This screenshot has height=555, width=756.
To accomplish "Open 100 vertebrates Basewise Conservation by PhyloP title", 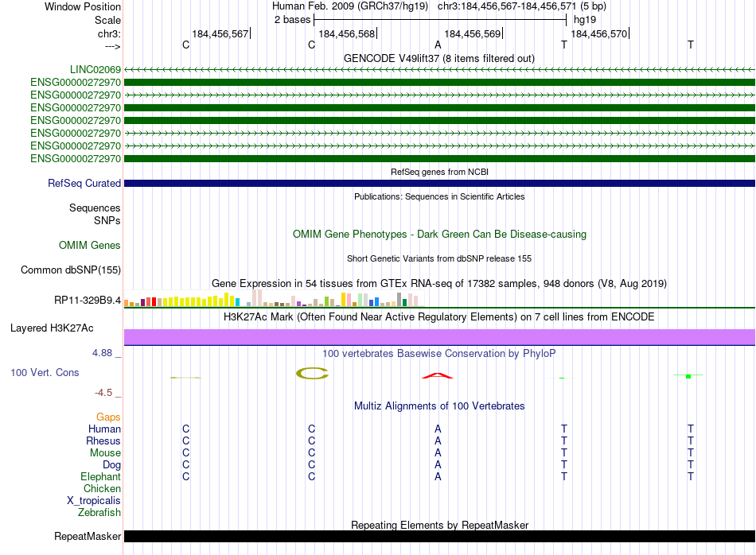I will pyautogui.click(x=439, y=354).
